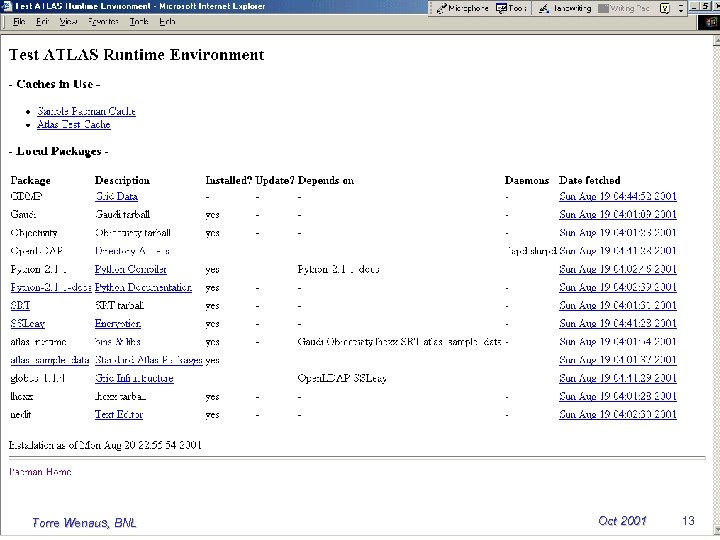Open the Text Editor link for nedit
Image resolution: width=720 pixels, height=540 pixels.
[x=119, y=415]
